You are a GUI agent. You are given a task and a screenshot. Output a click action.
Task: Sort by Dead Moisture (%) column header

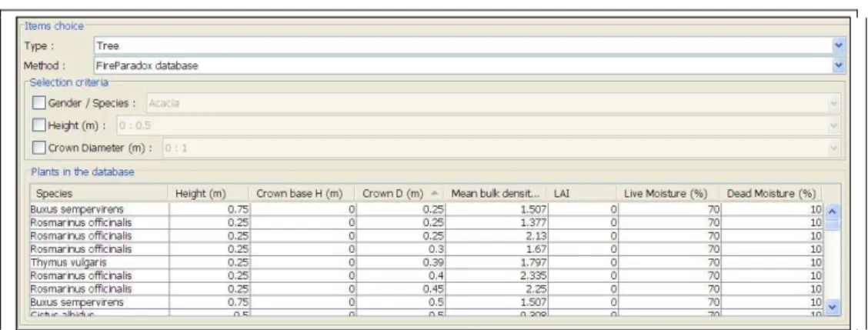[x=772, y=194]
